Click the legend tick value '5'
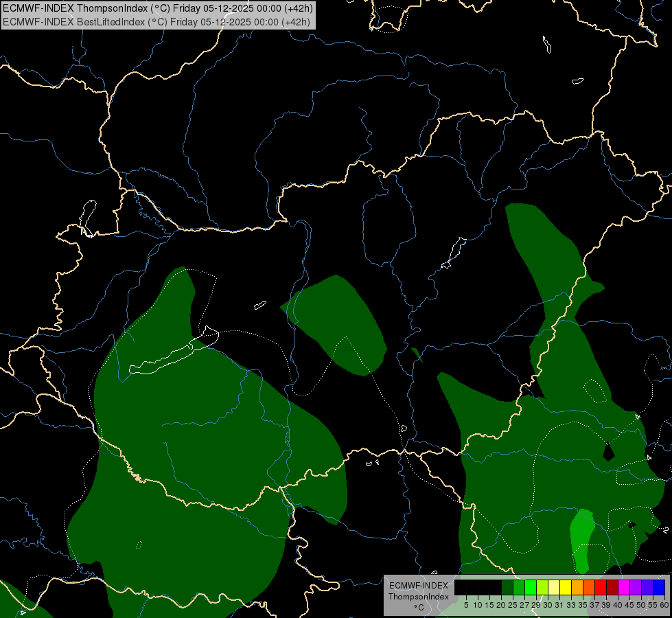 [x=466, y=605]
